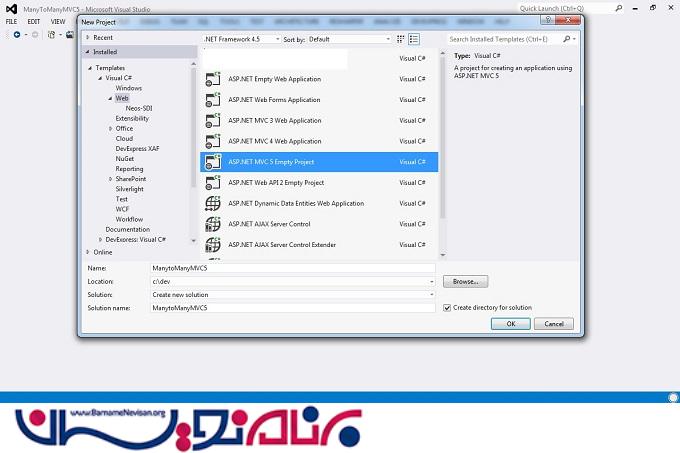Select the Windows tree item
Screen dimensions: 680x453
coord(129,88)
